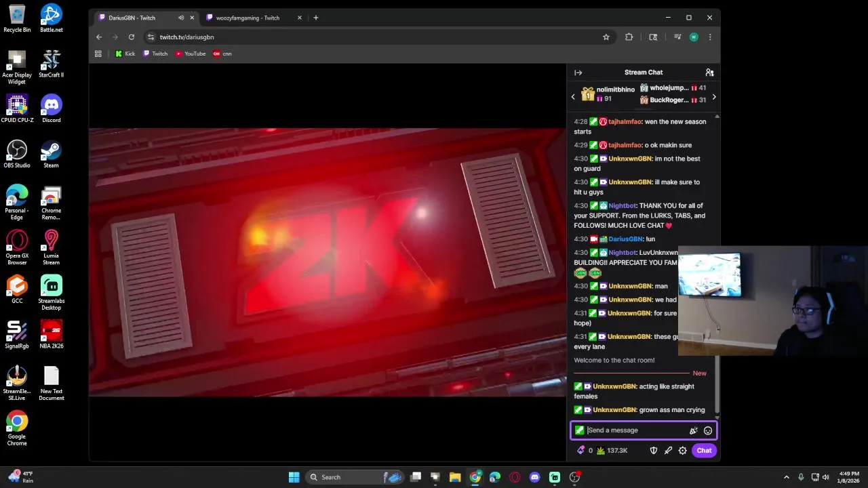Open a new browser tab

(x=316, y=18)
